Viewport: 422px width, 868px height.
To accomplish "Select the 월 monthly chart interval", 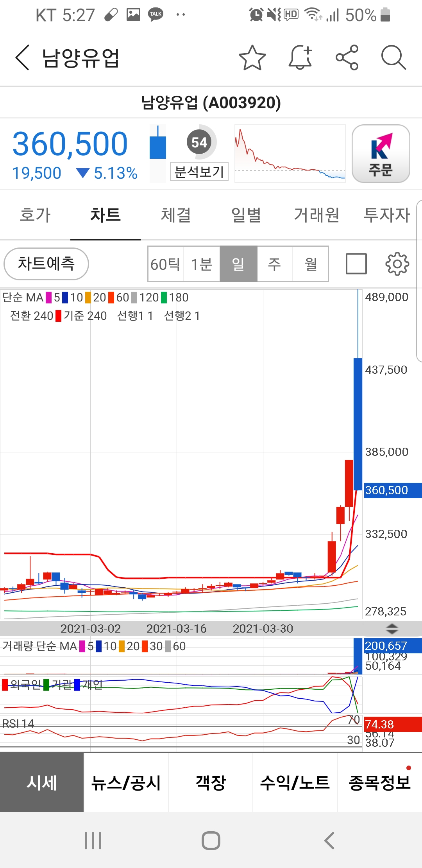I will click(x=311, y=264).
